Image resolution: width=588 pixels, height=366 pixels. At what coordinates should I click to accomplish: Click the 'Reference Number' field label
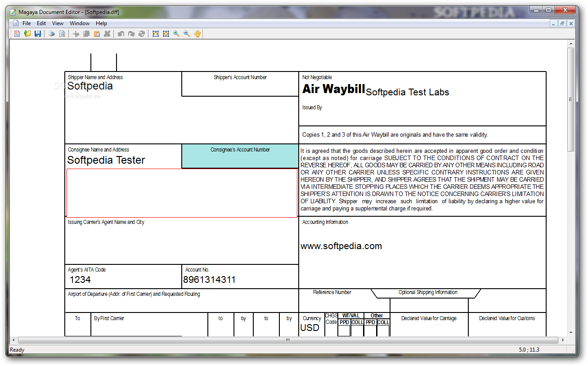click(332, 292)
